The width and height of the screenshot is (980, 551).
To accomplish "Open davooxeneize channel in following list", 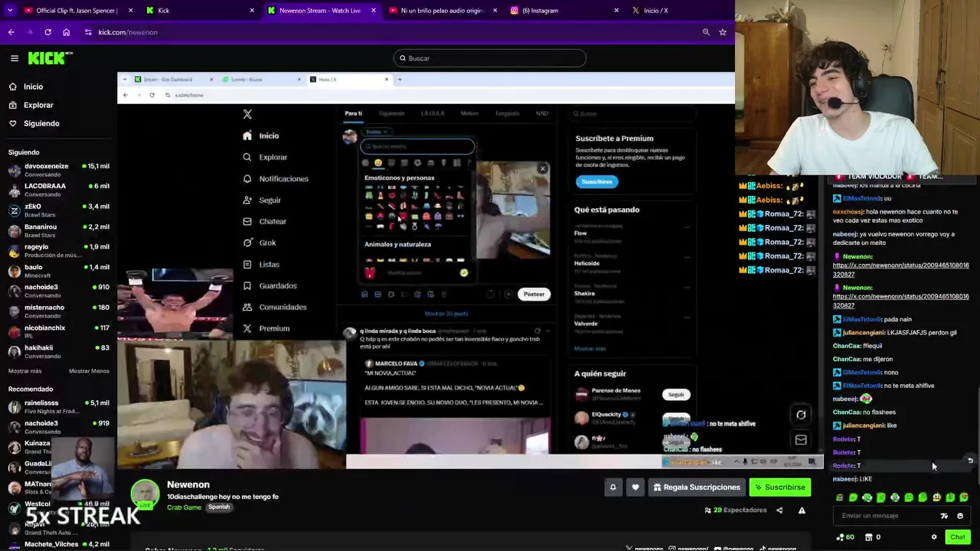I will point(59,170).
